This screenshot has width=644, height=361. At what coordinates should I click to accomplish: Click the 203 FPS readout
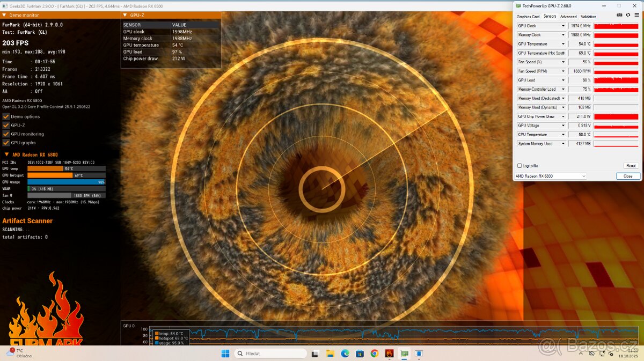pyautogui.click(x=16, y=43)
